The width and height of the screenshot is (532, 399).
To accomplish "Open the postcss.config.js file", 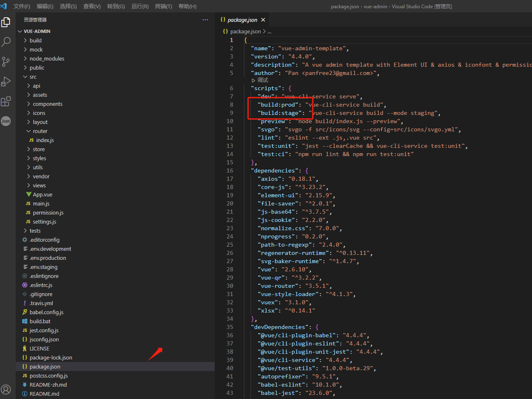I will coord(115,376).
